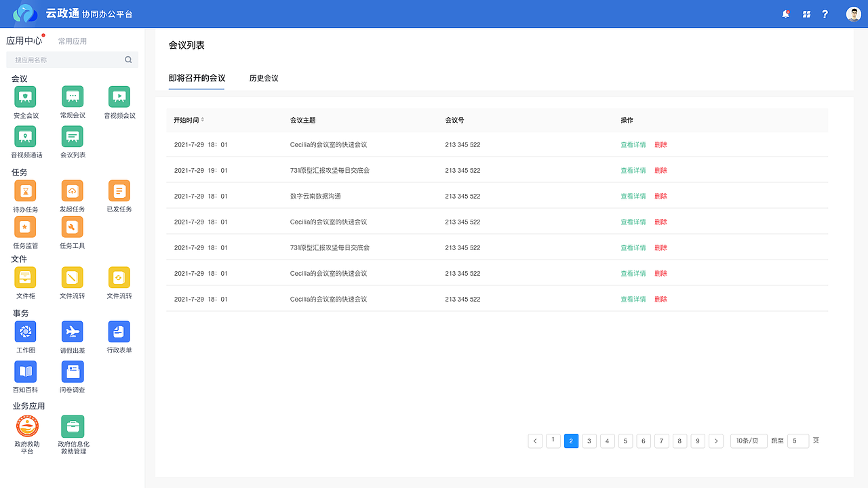Click the search magnifier icon

128,60
